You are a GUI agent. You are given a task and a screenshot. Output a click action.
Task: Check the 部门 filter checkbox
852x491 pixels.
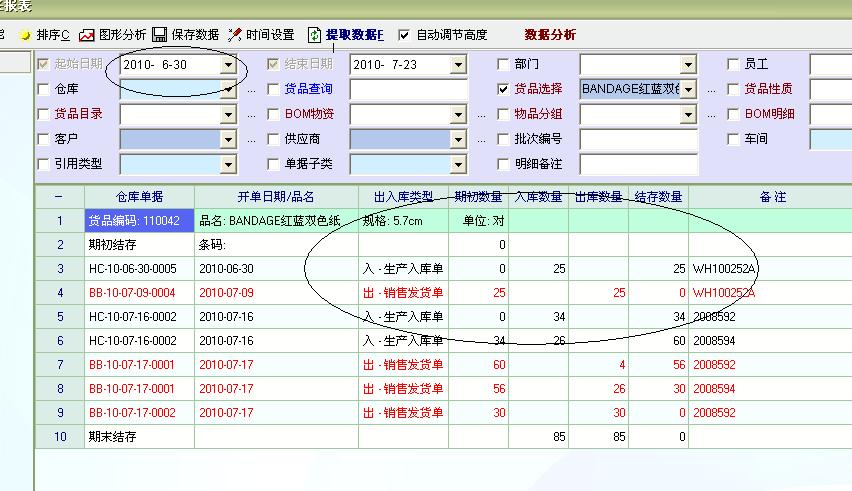504,64
